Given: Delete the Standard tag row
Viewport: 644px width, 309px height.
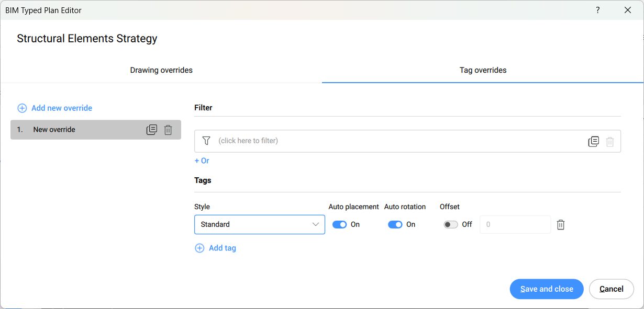Looking at the screenshot, I should [561, 225].
